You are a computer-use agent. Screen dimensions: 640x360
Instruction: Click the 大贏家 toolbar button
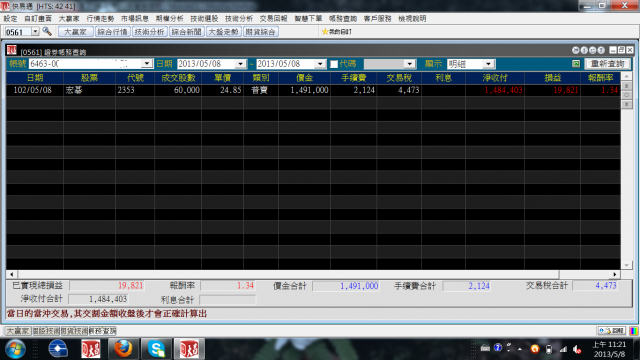point(76,31)
